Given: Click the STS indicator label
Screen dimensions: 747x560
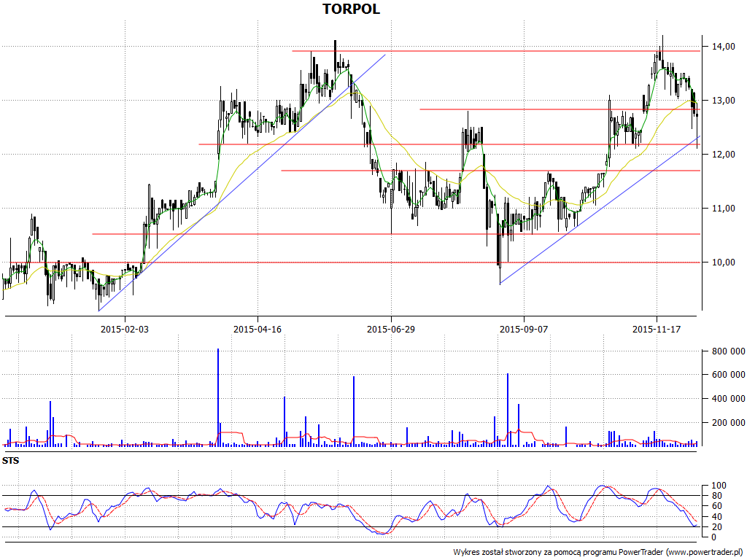Looking at the screenshot, I should 10,461.
